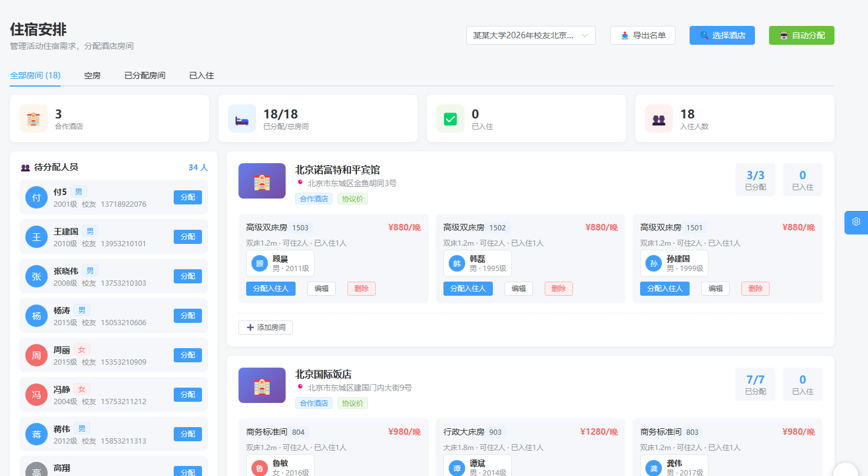Screen dimensions: 868x476
Task: Assign 付5 using the 分配 button
Action: [188, 197]
